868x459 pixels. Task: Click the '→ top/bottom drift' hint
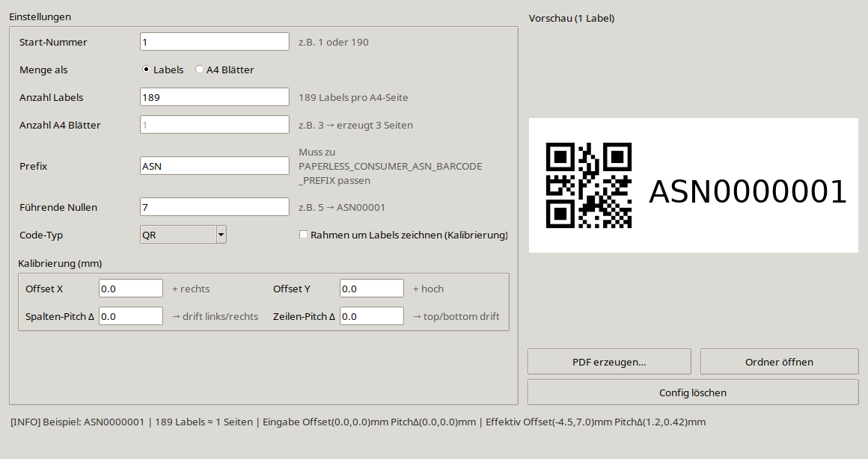point(456,316)
